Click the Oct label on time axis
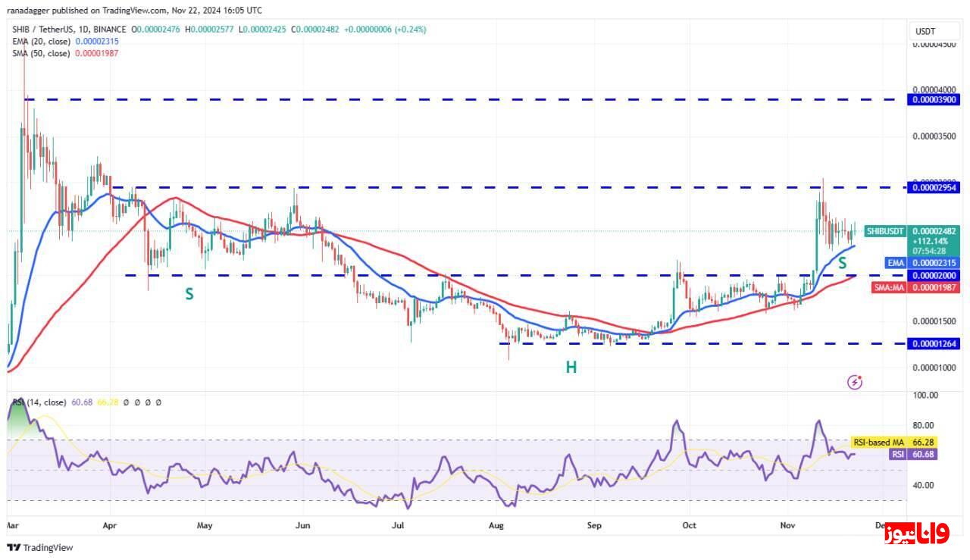970x560 pixels. tap(689, 524)
